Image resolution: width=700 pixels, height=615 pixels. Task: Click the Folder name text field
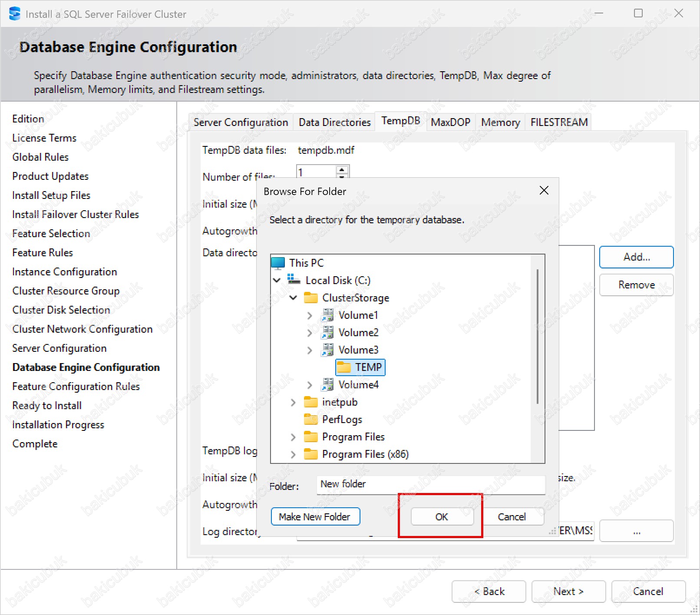coord(430,484)
